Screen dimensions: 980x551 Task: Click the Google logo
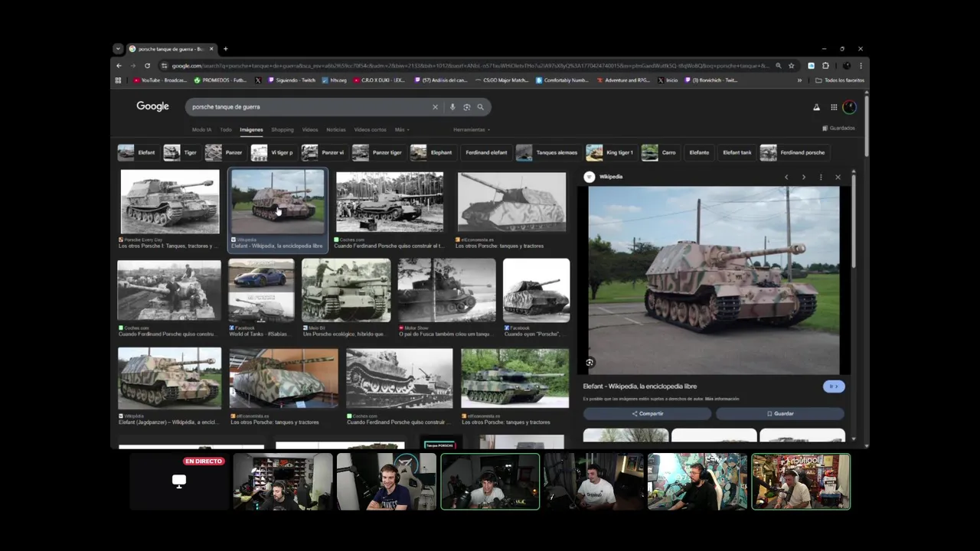point(152,106)
